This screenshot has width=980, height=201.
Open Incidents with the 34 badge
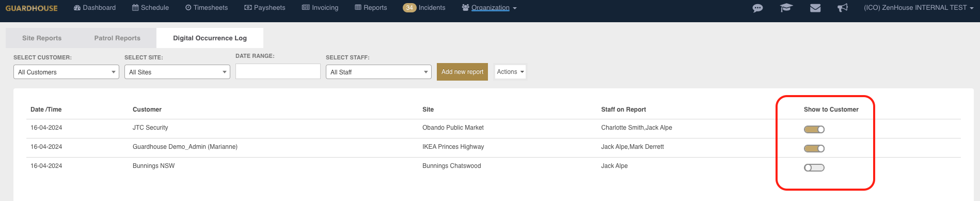pyautogui.click(x=424, y=8)
